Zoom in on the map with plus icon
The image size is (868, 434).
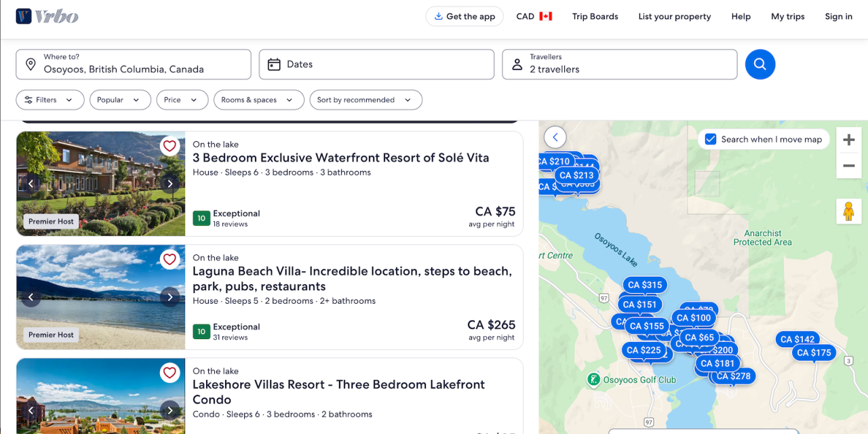pyautogui.click(x=849, y=140)
